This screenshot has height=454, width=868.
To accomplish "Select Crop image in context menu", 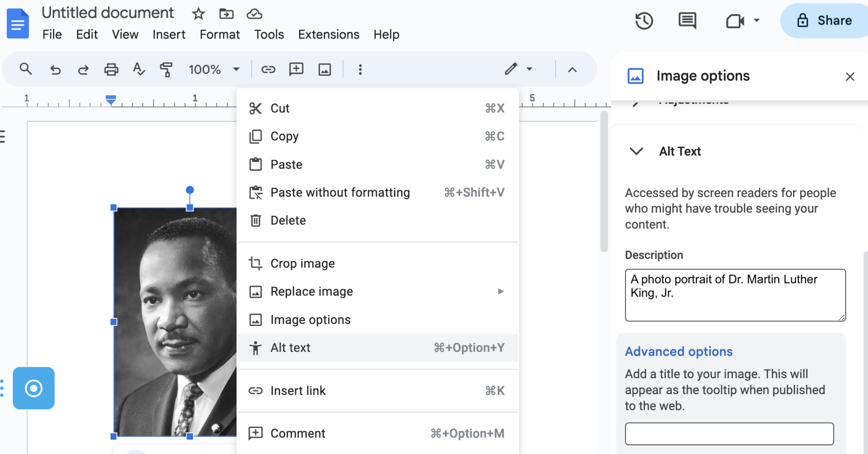I will pos(303,264).
